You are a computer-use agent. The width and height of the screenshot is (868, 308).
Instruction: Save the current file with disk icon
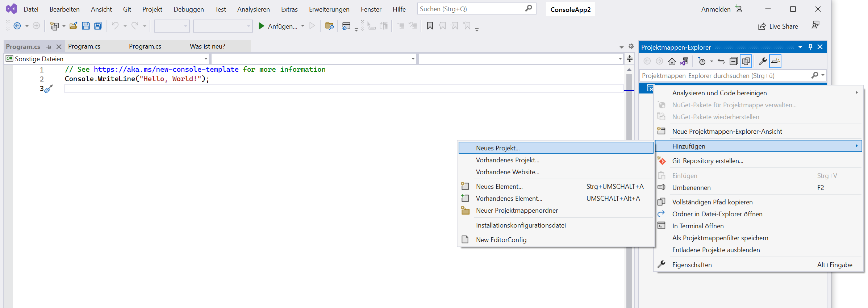pos(86,26)
